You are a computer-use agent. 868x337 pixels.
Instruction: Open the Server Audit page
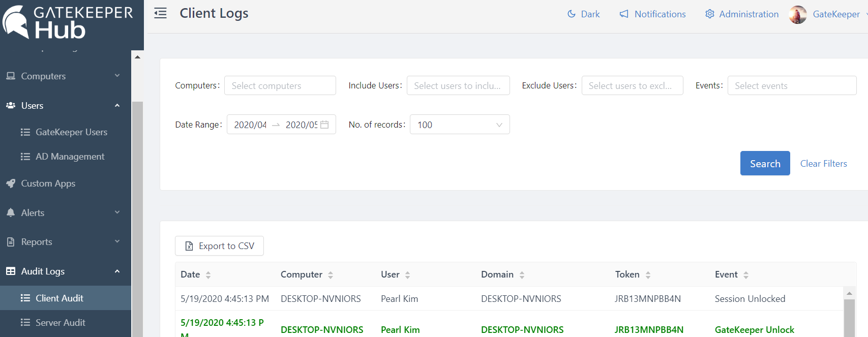[x=60, y=323]
